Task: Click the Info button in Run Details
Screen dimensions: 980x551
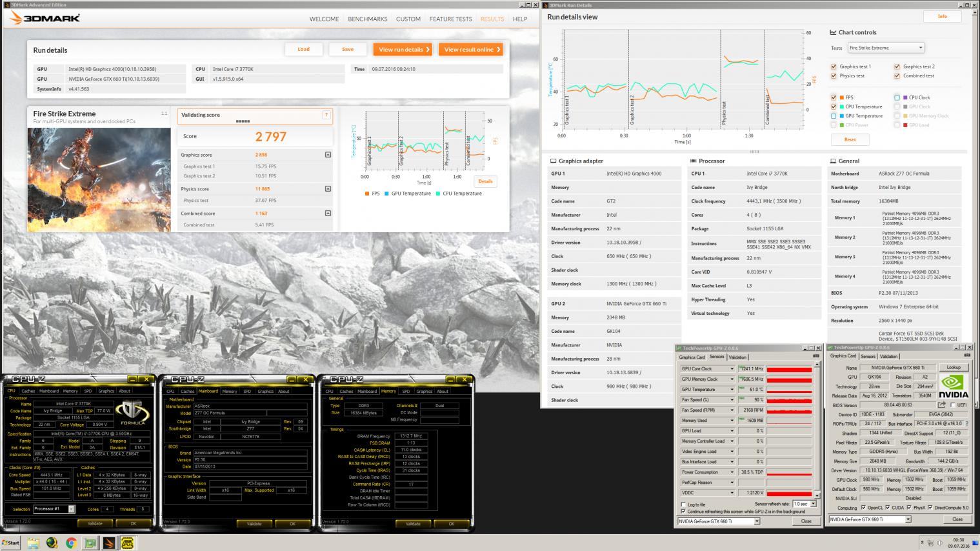Action: click(x=942, y=16)
